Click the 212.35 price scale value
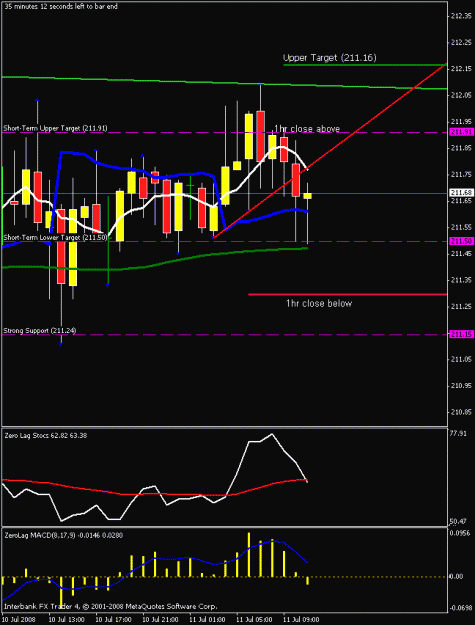This screenshot has height=625, width=475. (x=463, y=16)
